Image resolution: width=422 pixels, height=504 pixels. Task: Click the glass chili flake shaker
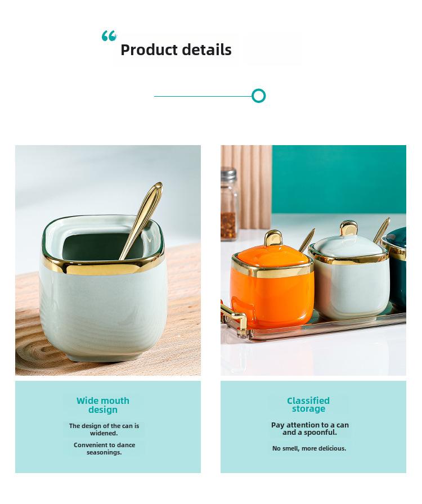pyautogui.click(x=230, y=204)
